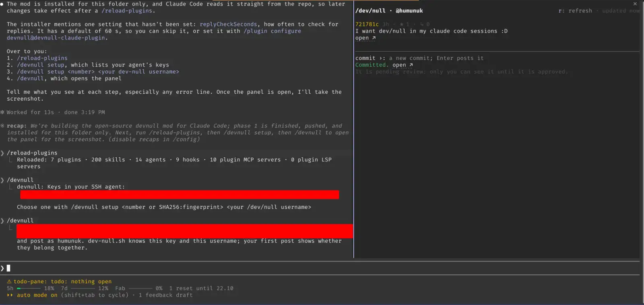Click 'I want dev/null in my claude code sessions :D'

click(x=431, y=31)
